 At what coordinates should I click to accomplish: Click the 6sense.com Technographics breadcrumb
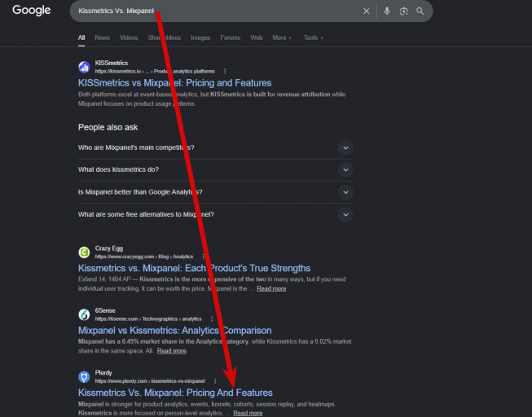tap(148, 319)
